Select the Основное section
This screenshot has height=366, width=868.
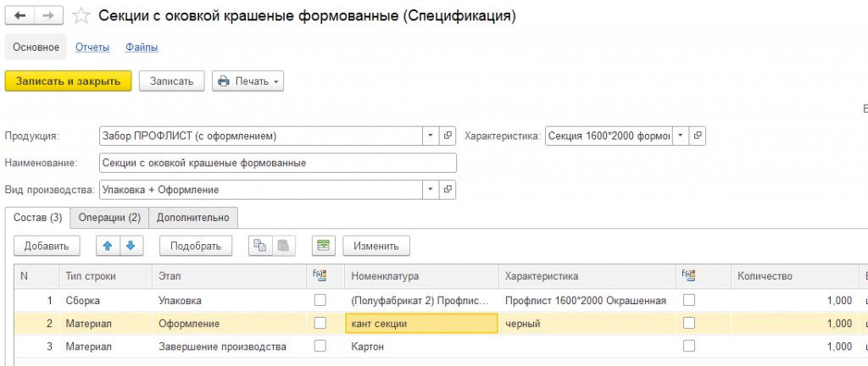click(36, 47)
